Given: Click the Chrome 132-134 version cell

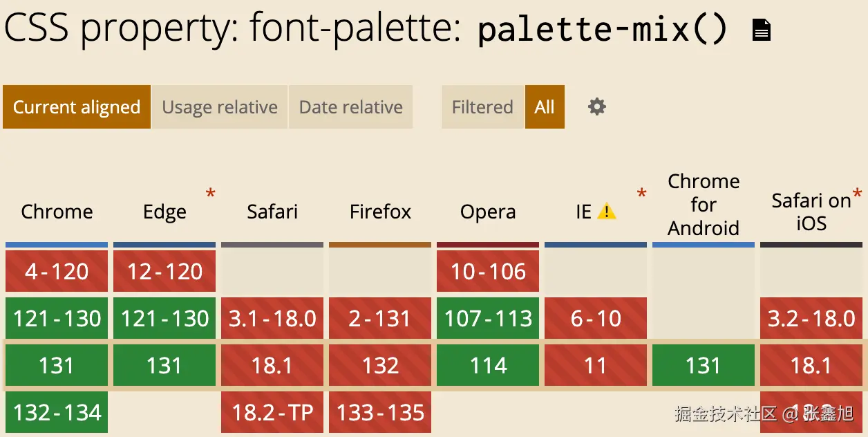Looking at the screenshot, I should [57, 412].
